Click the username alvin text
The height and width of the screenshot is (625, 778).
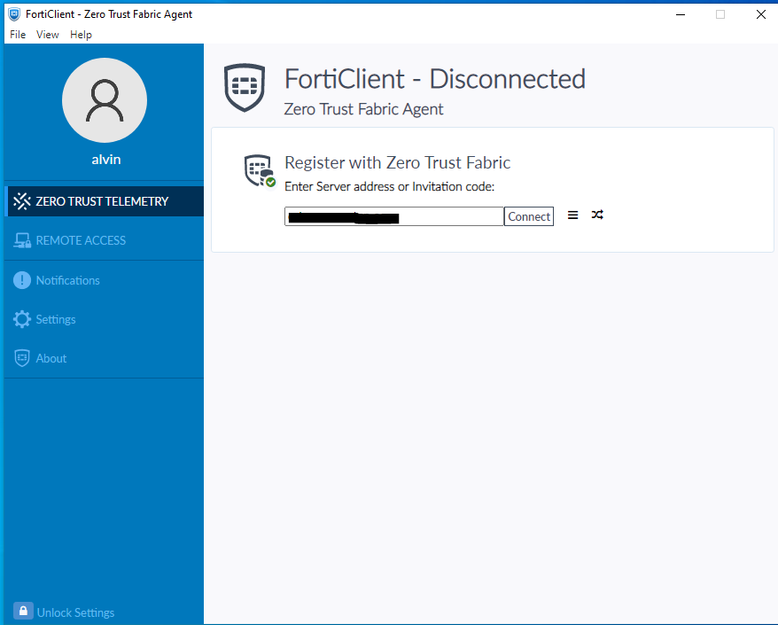(x=106, y=159)
